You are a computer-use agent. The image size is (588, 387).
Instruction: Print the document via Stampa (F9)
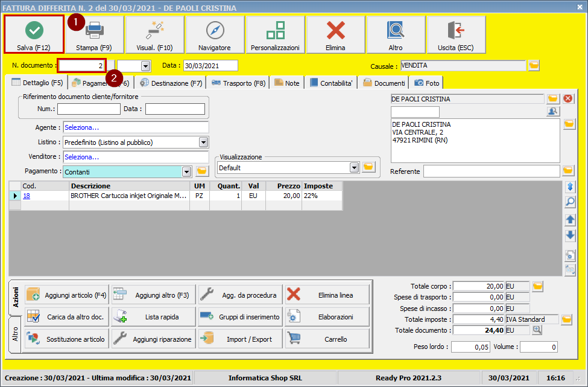pos(94,34)
